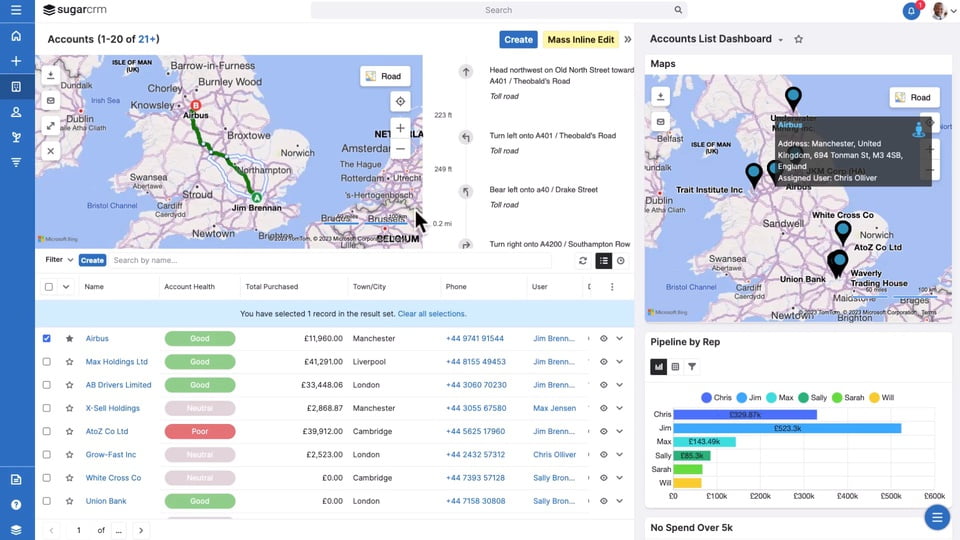Download the route map on left map
Screen dimensions: 960x540
point(51,75)
